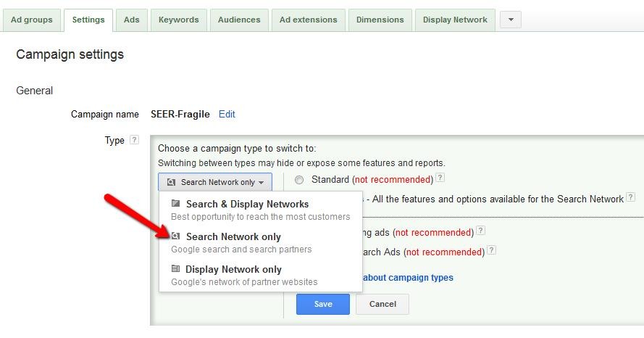Click help icon beside the ads (not recommended) option
644x338 pixels.
click(481, 231)
